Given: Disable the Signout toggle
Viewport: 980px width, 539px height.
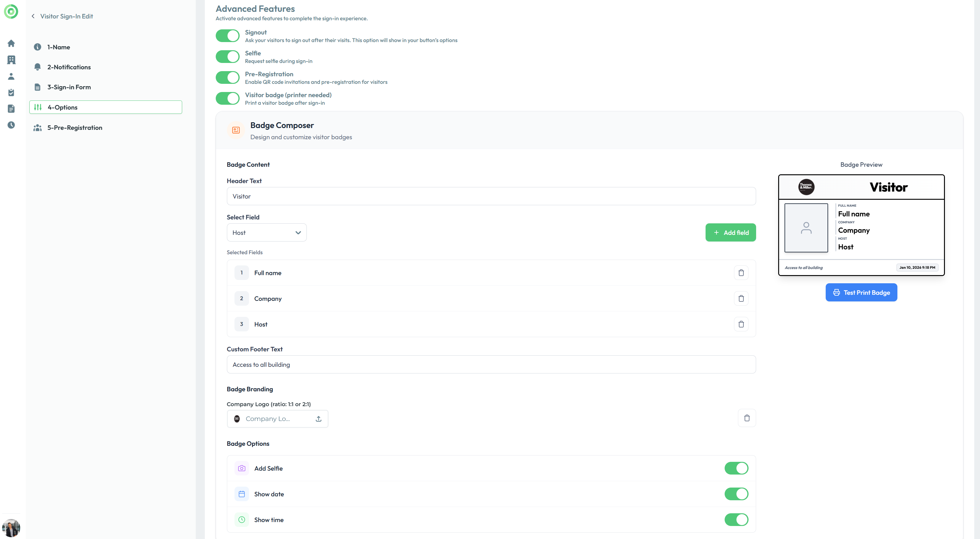Looking at the screenshot, I should tap(228, 36).
